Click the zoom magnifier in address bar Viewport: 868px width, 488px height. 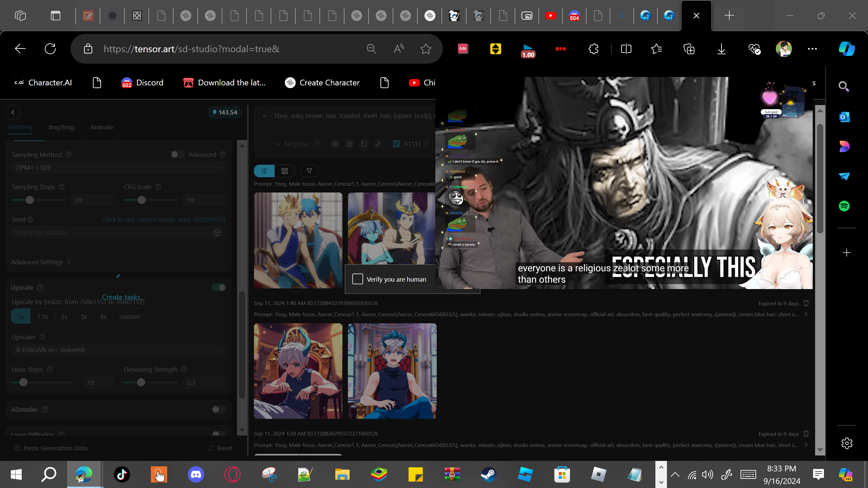(372, 49)
